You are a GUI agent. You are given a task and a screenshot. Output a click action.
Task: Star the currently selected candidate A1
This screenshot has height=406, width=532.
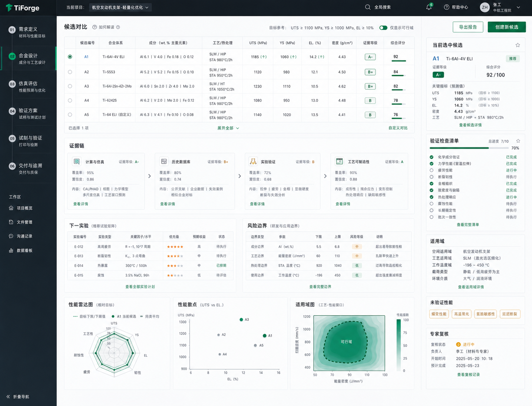click(x=518, y=45)
